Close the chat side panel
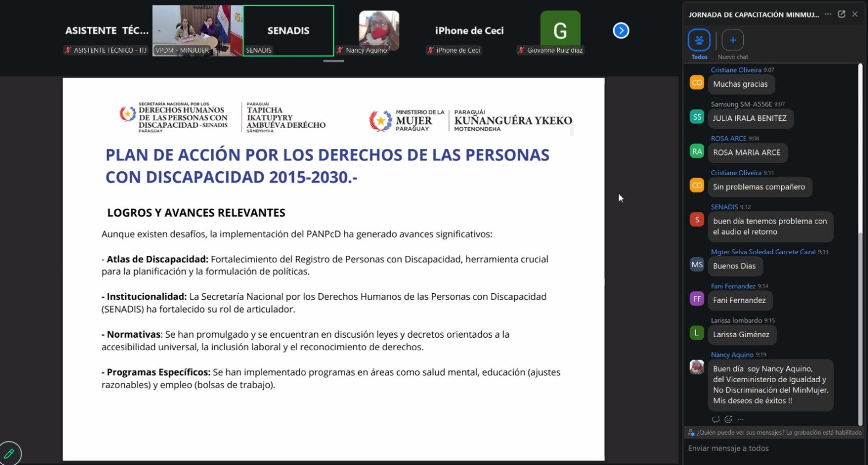This screenshot has height=465, width=868. (855, 14)
